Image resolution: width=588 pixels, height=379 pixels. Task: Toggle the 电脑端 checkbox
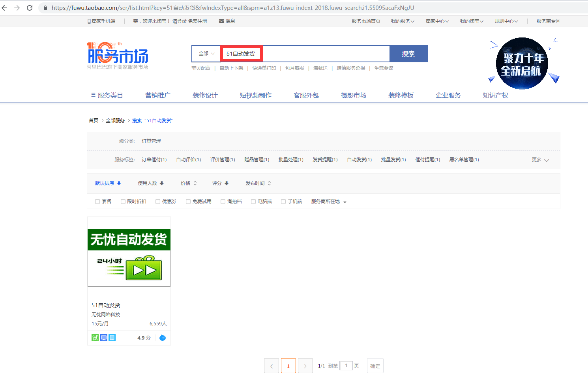[253, 202]
